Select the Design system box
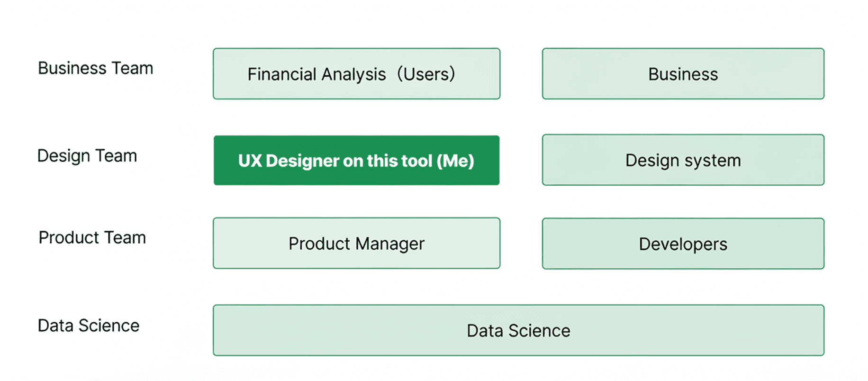 (x=683, y=160)
